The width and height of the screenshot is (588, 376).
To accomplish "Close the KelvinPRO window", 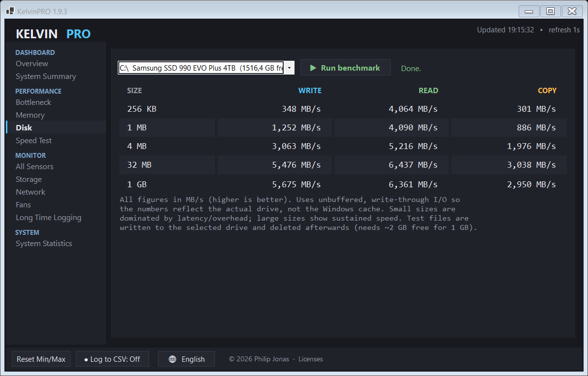I will pos(572,11).
